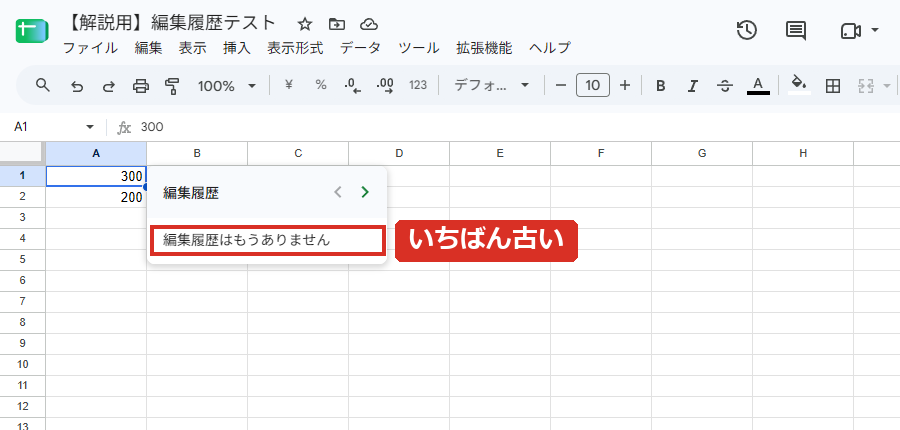Image resolution: width=900 pixels, height=430 pixels.
Task: Select column C header
Action: (298, 153)
